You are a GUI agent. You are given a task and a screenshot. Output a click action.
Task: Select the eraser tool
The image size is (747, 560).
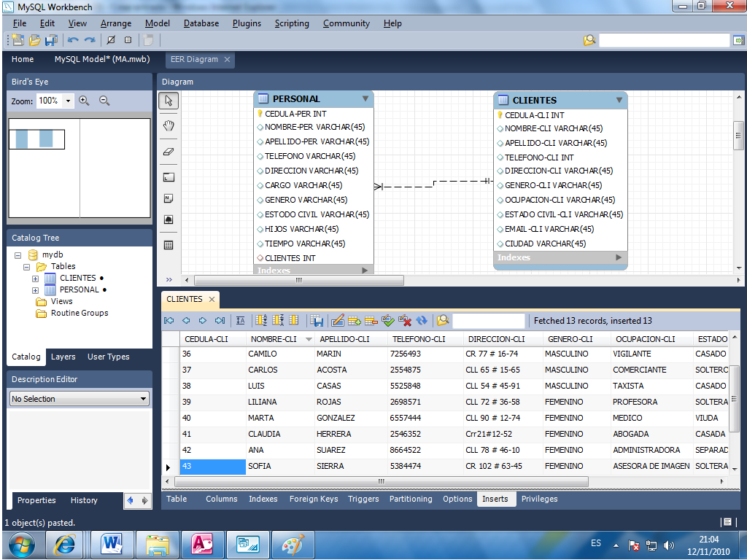[169, 152]
